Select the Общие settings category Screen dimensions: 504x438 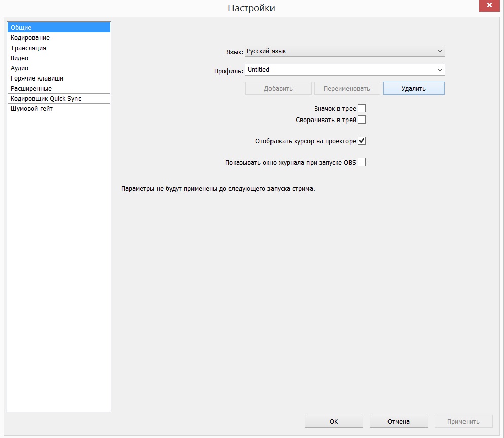(x=21, y=28)
